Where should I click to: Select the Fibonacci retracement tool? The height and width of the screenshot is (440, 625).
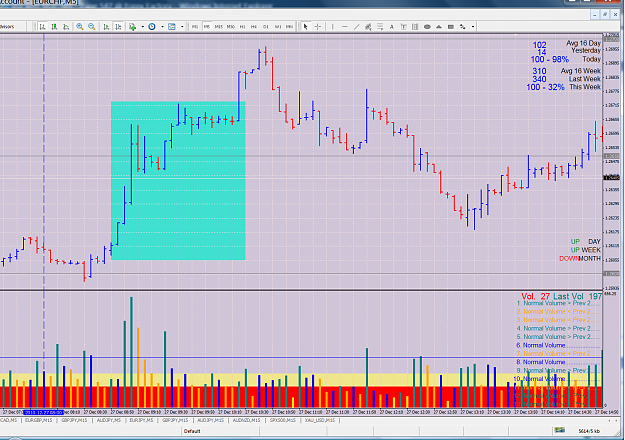pos(380,27)
